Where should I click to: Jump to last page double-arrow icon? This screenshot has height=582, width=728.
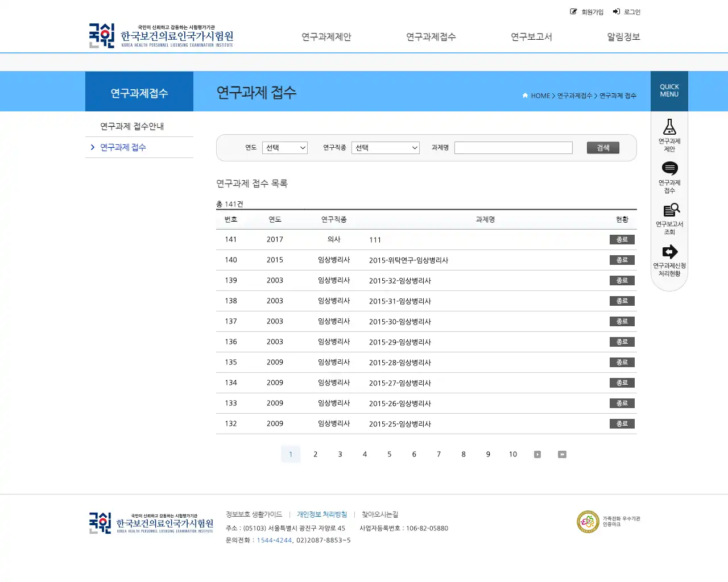coord(562,454)
